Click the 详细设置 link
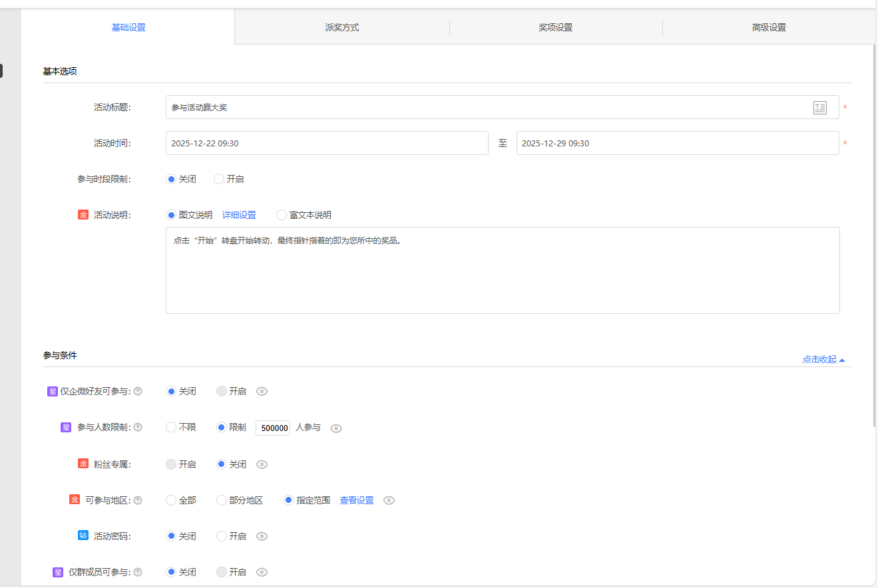 pos(239,215)
